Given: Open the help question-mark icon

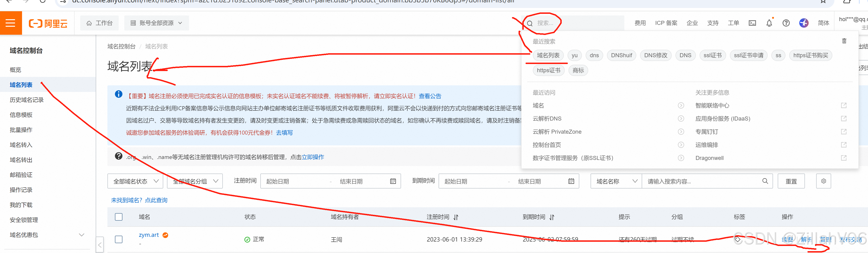Looking at the screenshot, I should [x=786, y=23].
